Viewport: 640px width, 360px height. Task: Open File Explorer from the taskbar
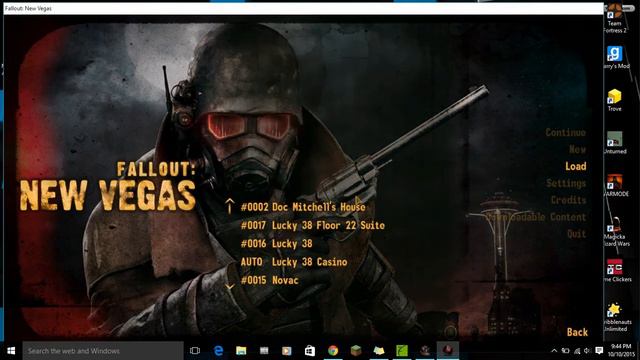click(x=241, y=351)
